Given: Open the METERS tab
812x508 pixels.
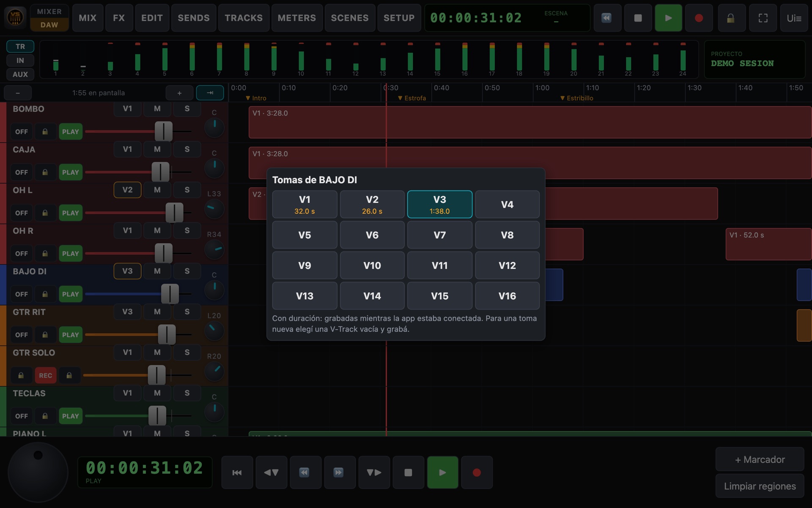Looking at the screenshot, I should 297,18.
